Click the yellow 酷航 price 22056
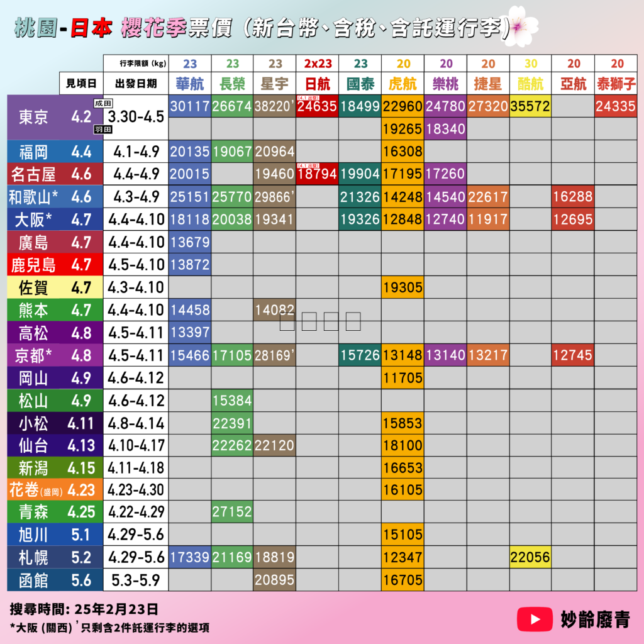Image resolution: width=644 pixels, height=644 pixels. pyautogui.click(x=530, y=557)
